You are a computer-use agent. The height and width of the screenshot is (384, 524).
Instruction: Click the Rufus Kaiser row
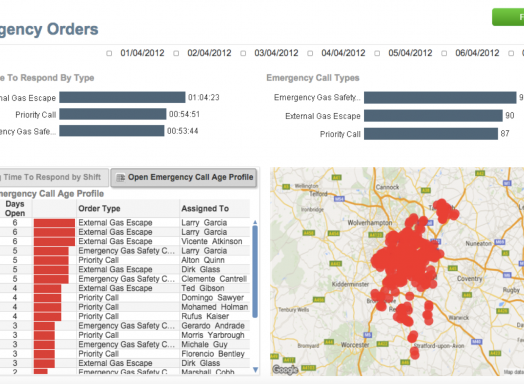(125, 316)
